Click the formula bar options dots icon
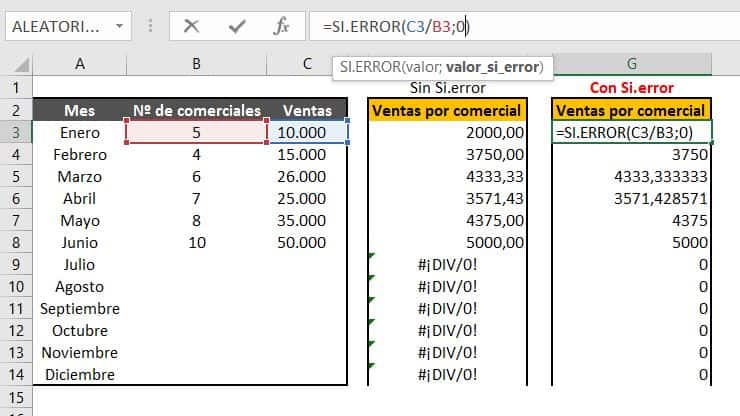The height and width of the screenshot is (416, 740). tap(150, 26)
